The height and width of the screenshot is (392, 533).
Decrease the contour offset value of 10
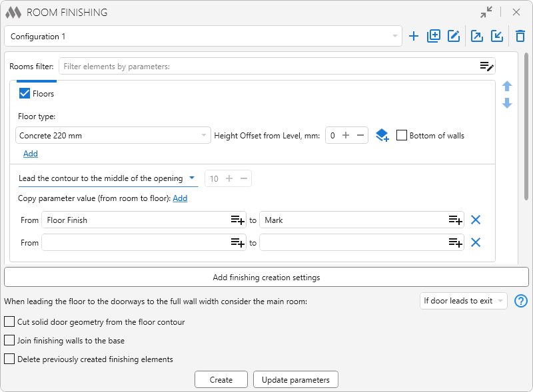point(244,178)
